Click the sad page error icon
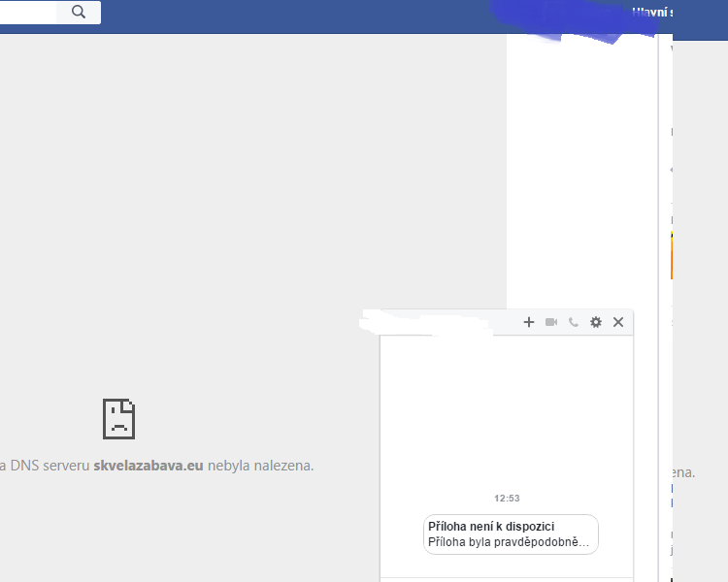Viewport: 728px width, 582px height. [118, 418]
